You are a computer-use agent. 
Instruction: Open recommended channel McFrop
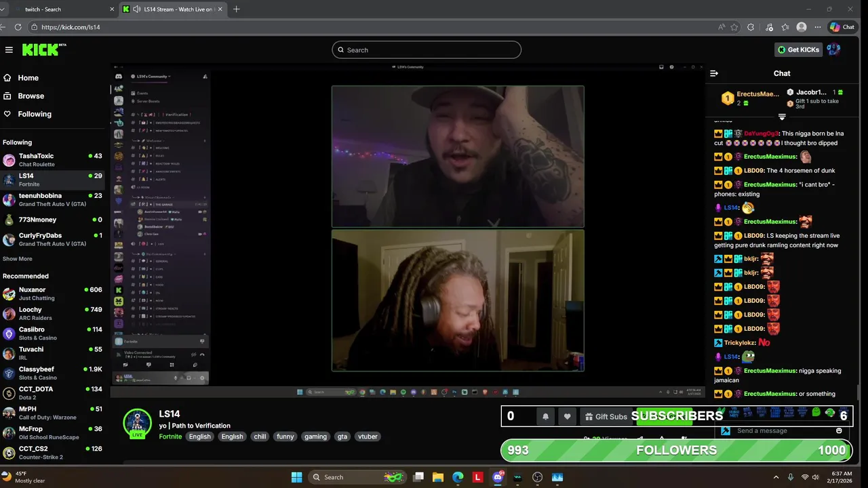click(53, 432)
